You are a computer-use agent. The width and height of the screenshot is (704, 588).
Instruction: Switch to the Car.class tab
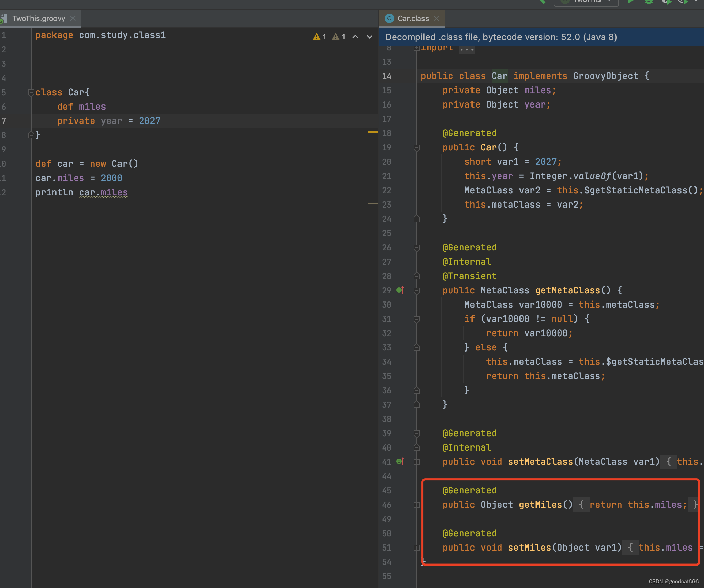(x=413, y=18)
